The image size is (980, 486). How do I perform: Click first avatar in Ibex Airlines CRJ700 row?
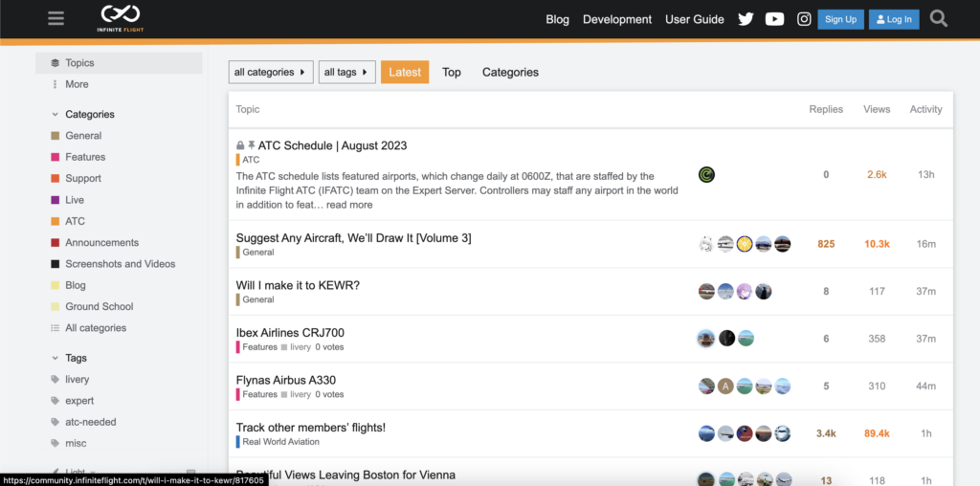coord(706,339)
